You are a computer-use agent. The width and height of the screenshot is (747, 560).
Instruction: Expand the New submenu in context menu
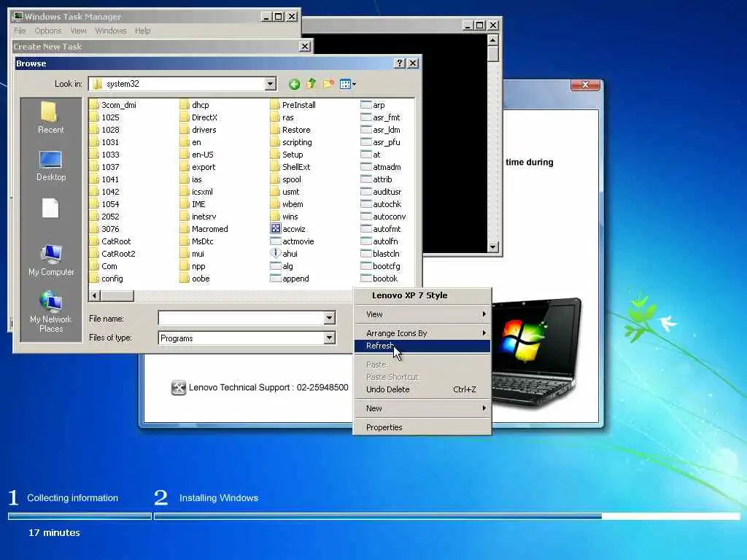[x=422, y=408]
